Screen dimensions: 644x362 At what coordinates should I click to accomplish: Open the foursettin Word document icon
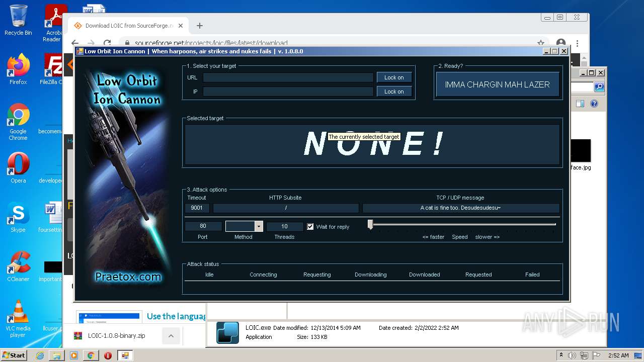coord(51,217)
